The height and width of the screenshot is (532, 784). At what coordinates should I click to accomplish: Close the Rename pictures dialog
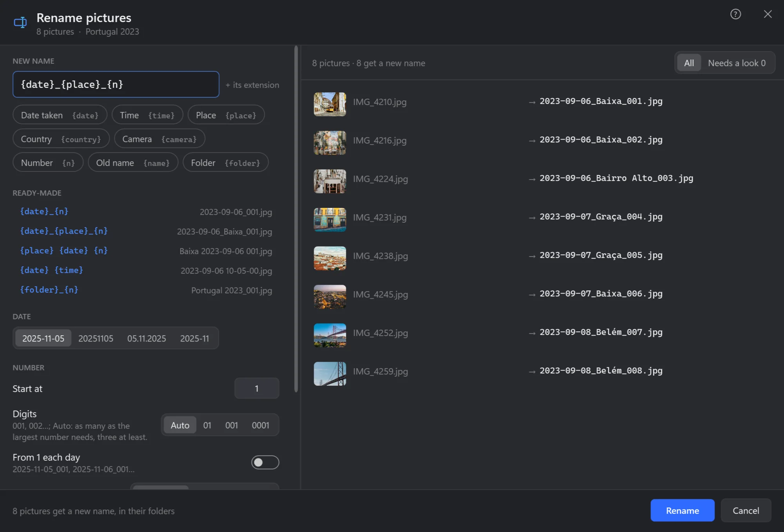768,14
